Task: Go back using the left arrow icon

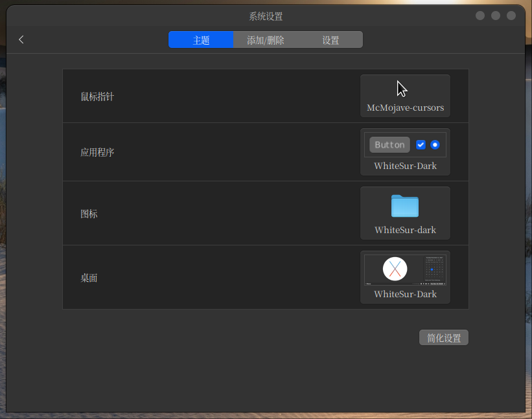Action: pos(21,40)
